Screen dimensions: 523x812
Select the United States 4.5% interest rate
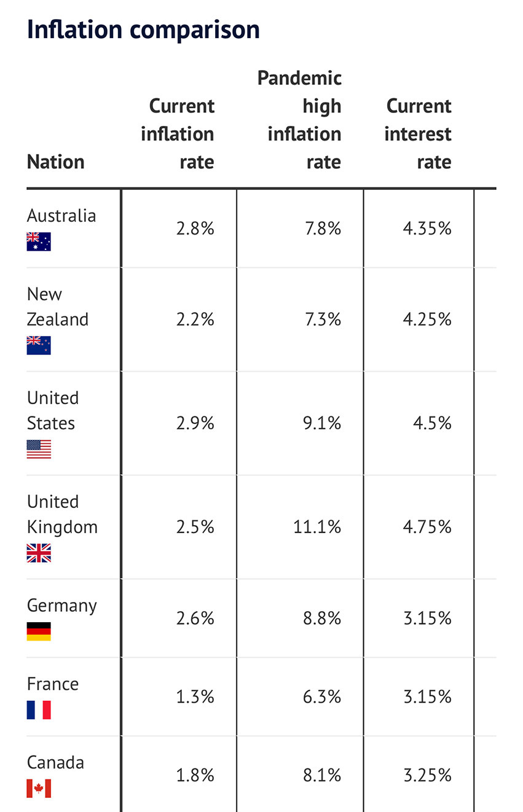coord(432,423)
